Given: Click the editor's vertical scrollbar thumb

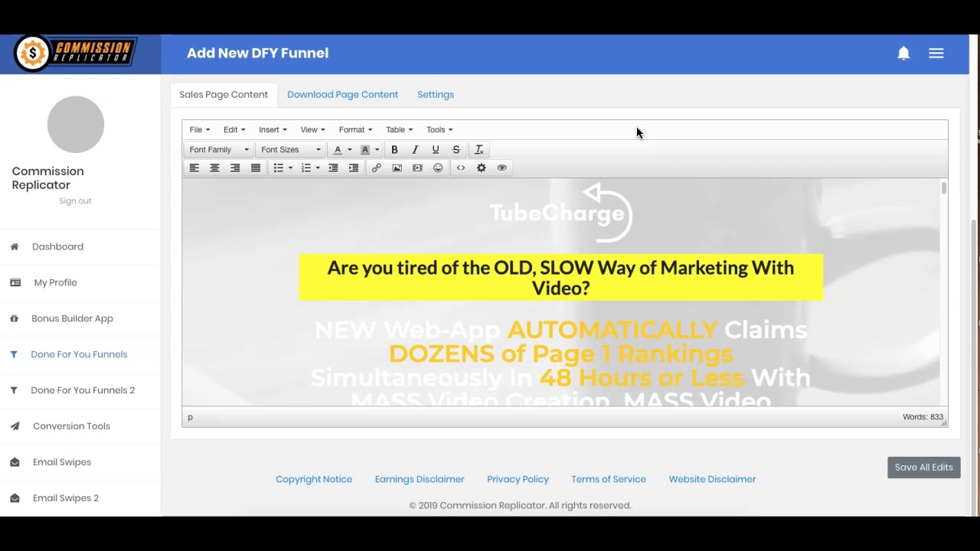Looking at the screenshot, I should point(944,188).
